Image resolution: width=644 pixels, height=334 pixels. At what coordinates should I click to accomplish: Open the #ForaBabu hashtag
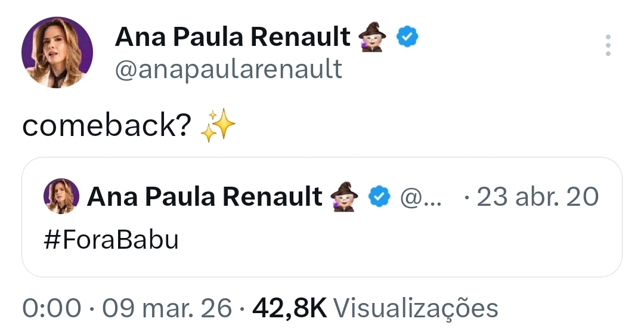pos(112,240)
